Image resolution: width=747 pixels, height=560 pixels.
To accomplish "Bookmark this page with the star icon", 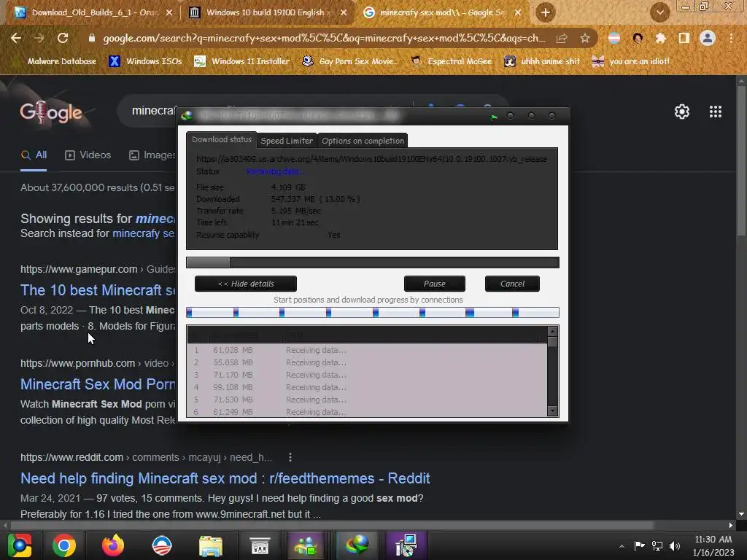I will click(584, 38).
